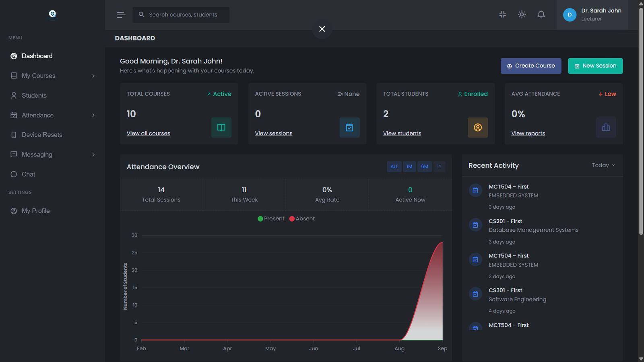Click the bar chart icon in Avg Attendance card
This screenshot has width=644, height=362.
(x=606, y=128)
